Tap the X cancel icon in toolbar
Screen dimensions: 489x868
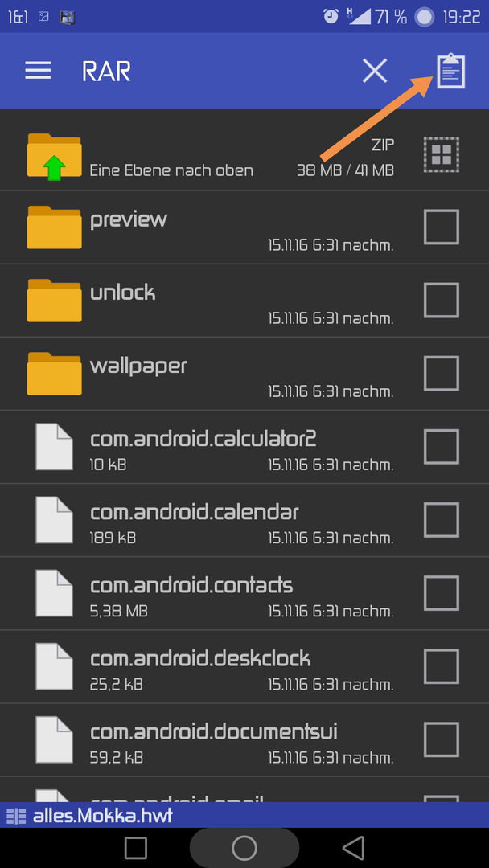pos(375,71)
